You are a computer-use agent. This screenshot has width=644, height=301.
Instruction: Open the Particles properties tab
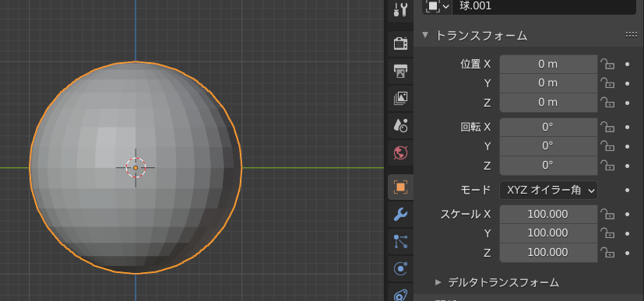click(x=400, y=242)
